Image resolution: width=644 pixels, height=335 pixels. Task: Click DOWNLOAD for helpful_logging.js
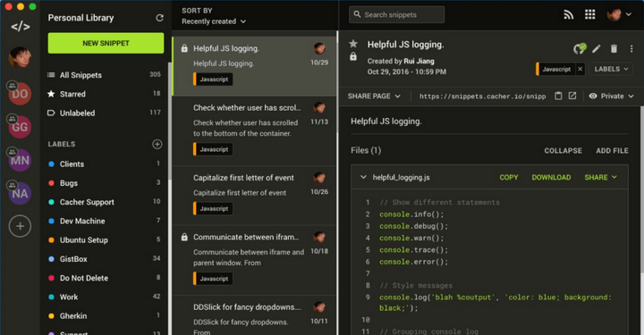point(551,177)
